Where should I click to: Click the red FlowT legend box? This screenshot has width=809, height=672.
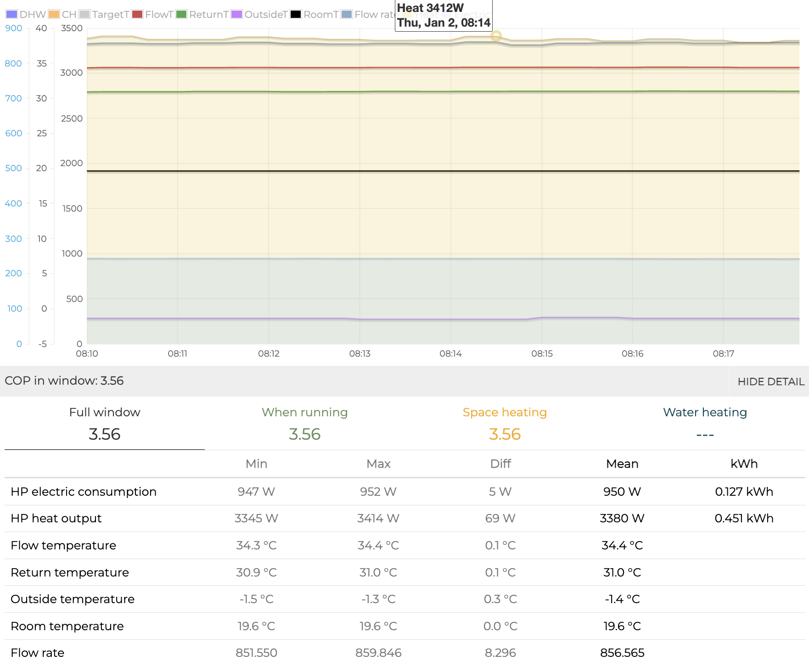(137, 14)
